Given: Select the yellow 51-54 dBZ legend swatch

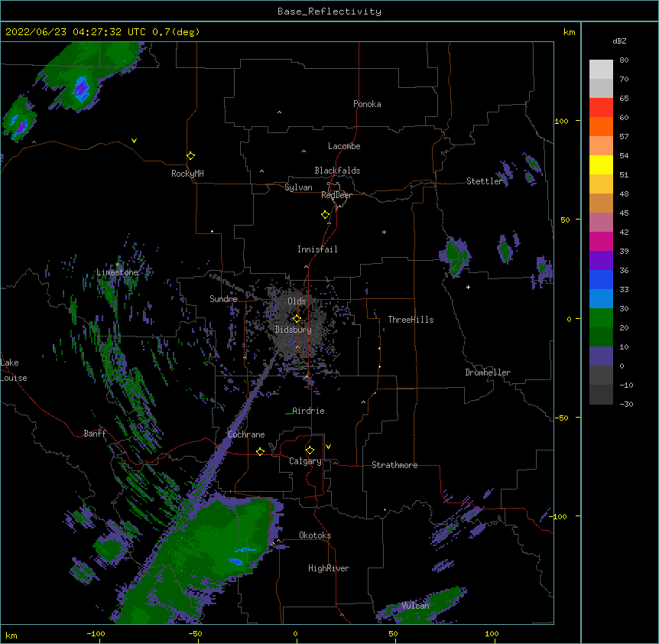Looking at the screenshot, I should [x=601, y=164].
